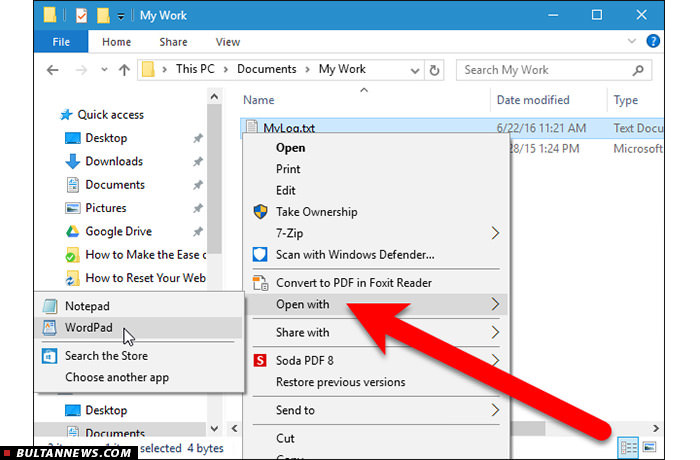Image resolution: width=700 pixels, height=460 pixels.
Task: Click the horizontal scrollbar right arrow
Action: (655, 428)
